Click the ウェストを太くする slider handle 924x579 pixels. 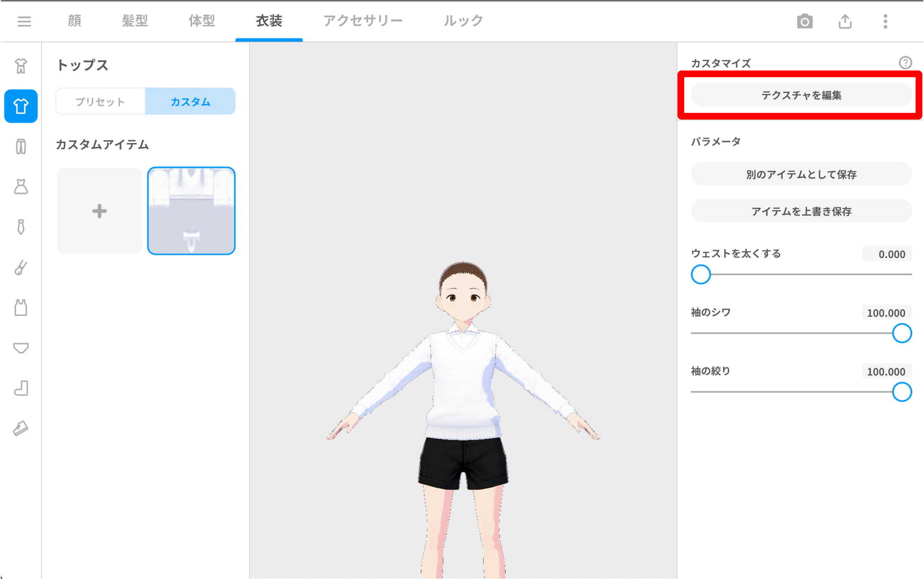701,274
